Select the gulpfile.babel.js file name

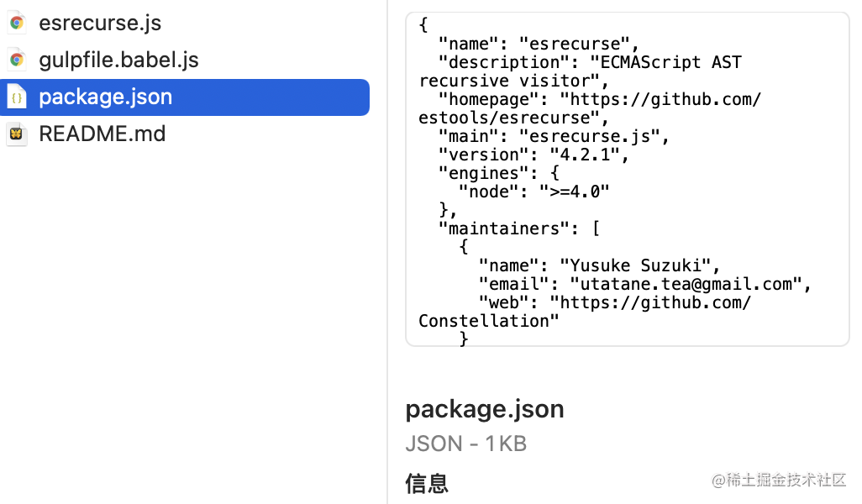point(118,60)
